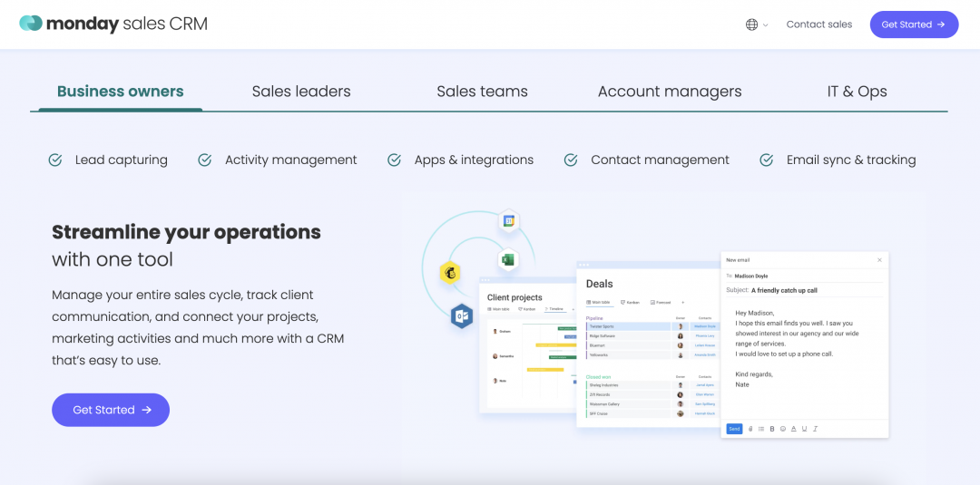Image resolution: width=980 pixels, height=485 pixels.
Task: Open the Account managers tab
Action: pos(670,92)
